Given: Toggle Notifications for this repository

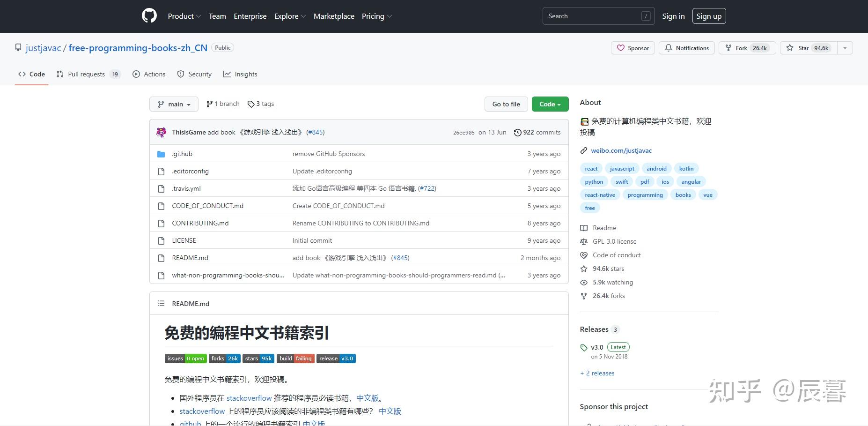Looking at the screenshot, I should click(686, 48).
